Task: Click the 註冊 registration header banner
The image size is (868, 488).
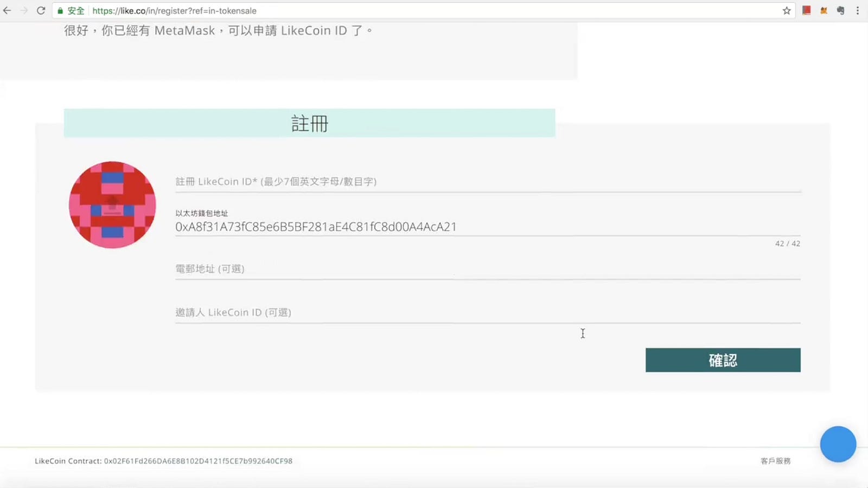Action: pyautogui.click(x=309, y=123)
